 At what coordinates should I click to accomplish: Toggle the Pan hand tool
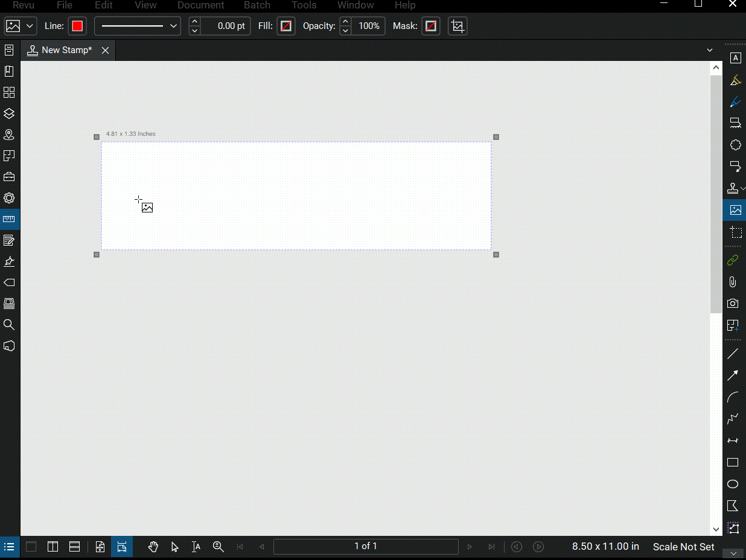click(x=153, y=547)
